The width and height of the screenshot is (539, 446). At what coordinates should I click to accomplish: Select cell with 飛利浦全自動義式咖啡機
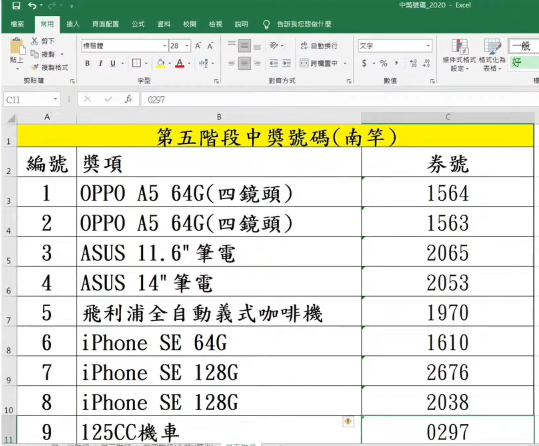click(x=219, y=312)
